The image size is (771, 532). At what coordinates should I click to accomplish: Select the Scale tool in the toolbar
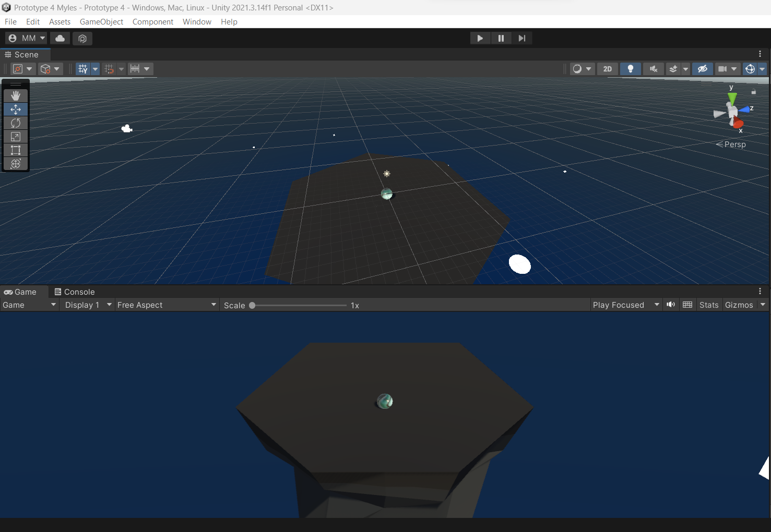[x=16, y=137]
